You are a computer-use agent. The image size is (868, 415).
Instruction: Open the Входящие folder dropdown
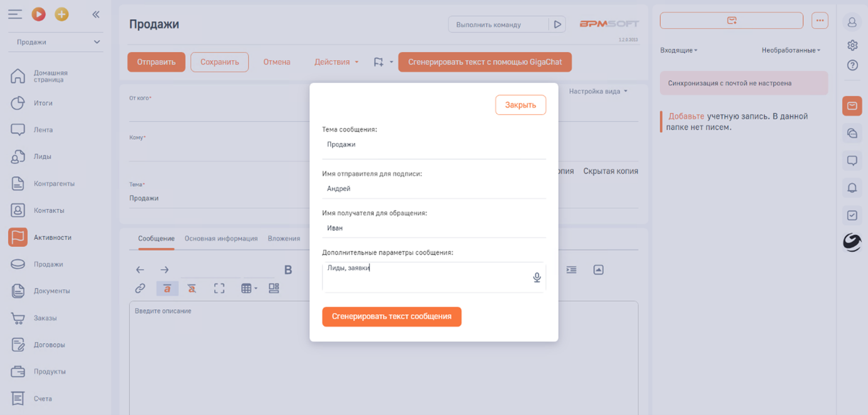click(679, 50)
